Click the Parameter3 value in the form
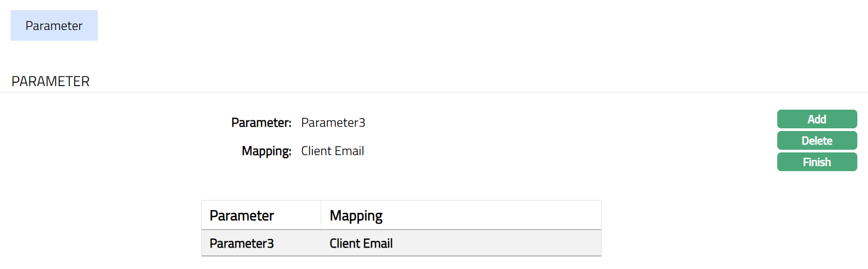 pos(333,123)
